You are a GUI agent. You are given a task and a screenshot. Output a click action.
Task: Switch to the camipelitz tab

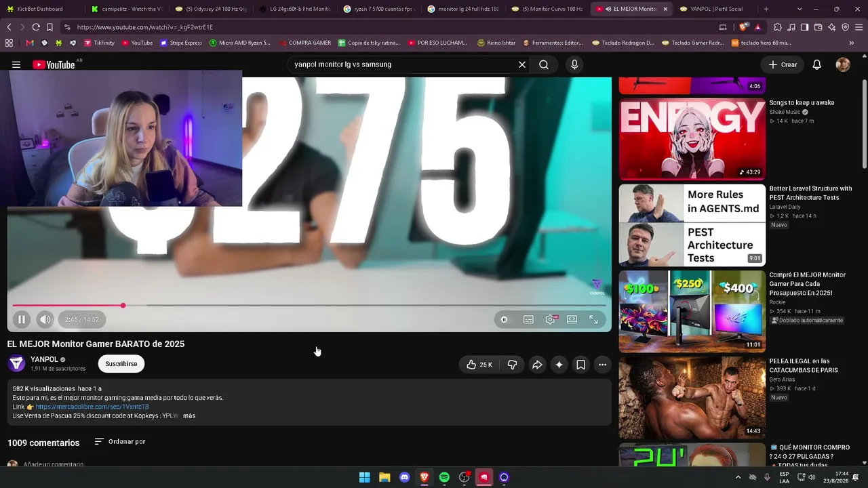pyautogui.click(x=127, y=9)
